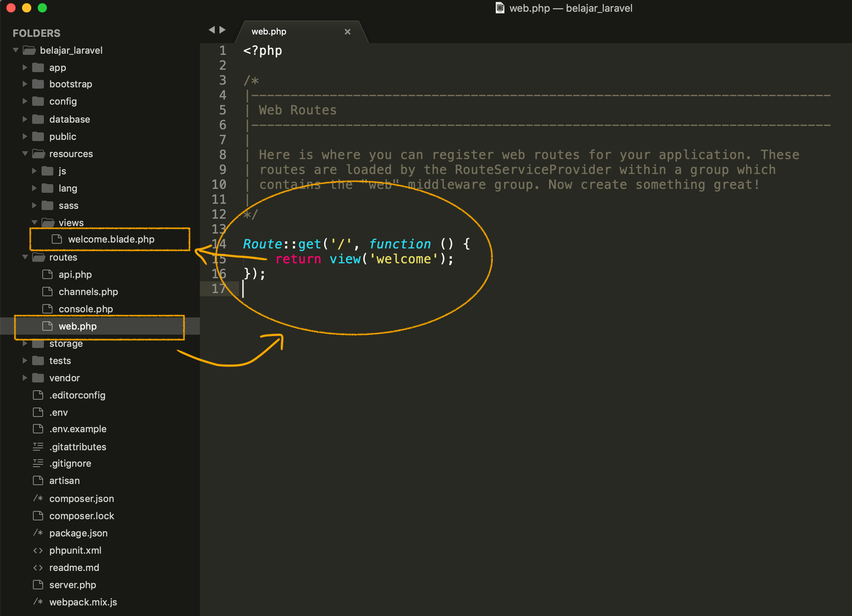Click the green zoom traffic light button

coord(42,7)
